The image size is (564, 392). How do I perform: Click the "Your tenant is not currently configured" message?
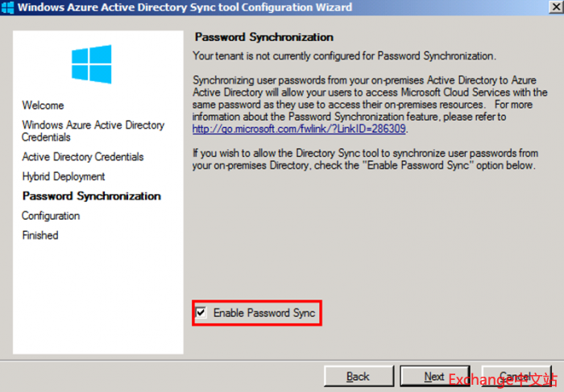(345, 56)
